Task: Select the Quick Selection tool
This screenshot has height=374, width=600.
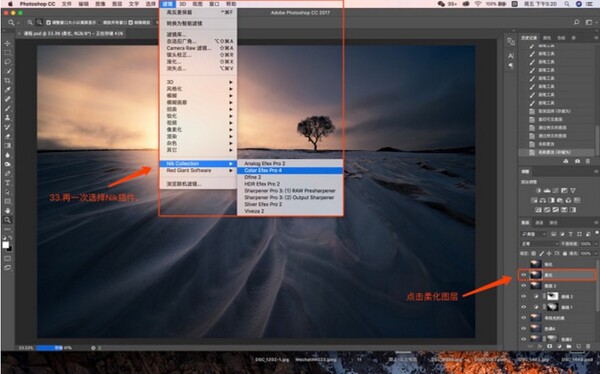Action: 7,71
